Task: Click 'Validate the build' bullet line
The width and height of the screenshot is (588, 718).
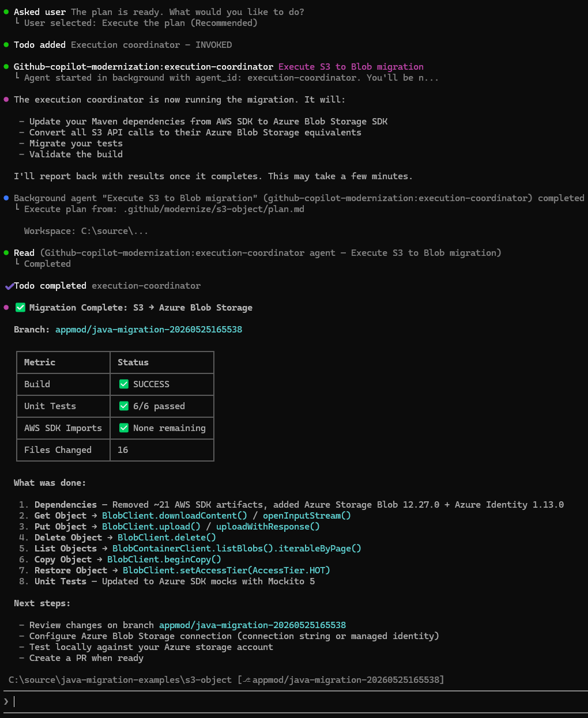Action: coord(76,154)
